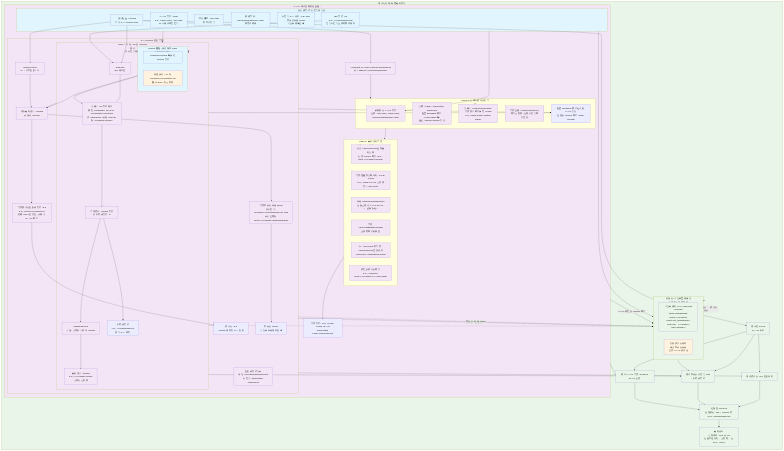Click the middle node of the horizontal yellow chain
784x451 pixels.
477,113
